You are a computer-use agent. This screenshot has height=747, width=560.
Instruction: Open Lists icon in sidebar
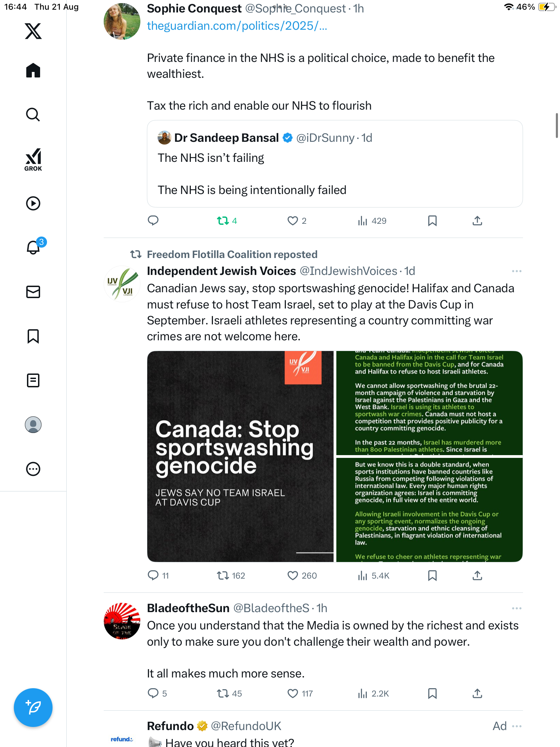coord(33,380)
